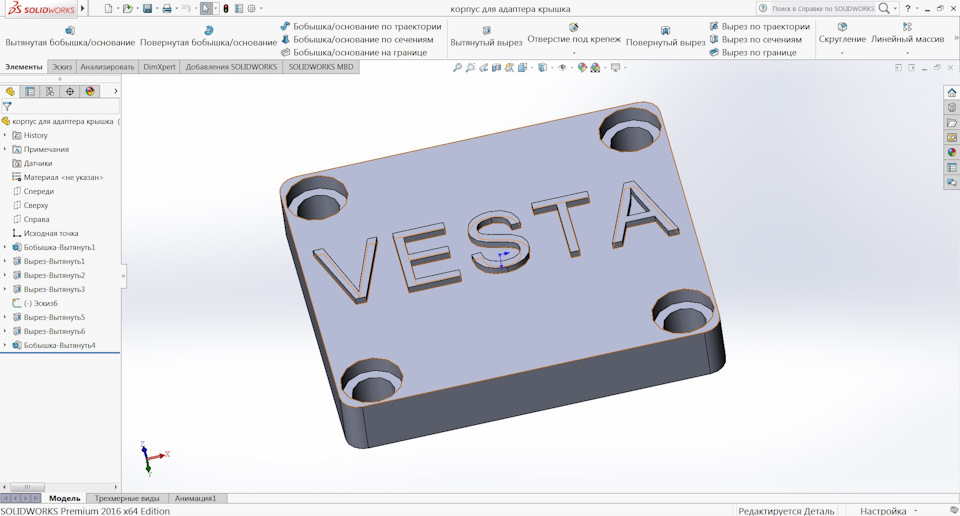
Task: Click the Extruded Cut tool (Вытянутый вырез)
Action: click(486, 37)
